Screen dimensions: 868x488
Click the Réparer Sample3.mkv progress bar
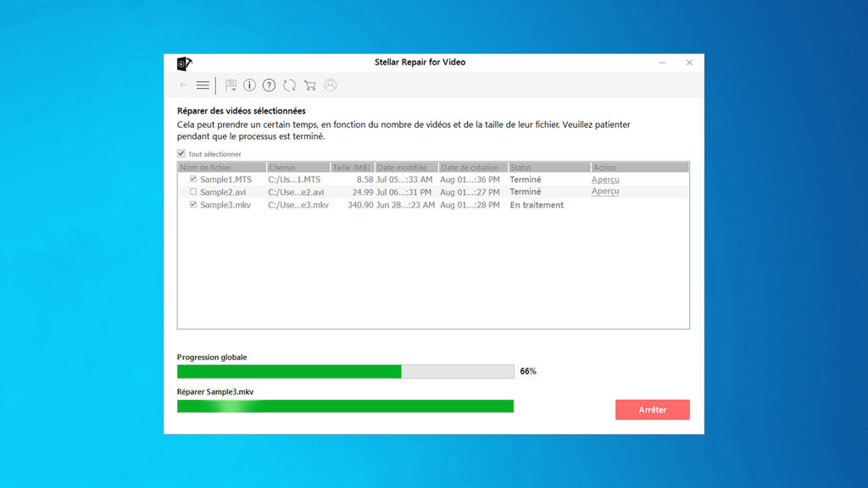(x=346, y=406)
